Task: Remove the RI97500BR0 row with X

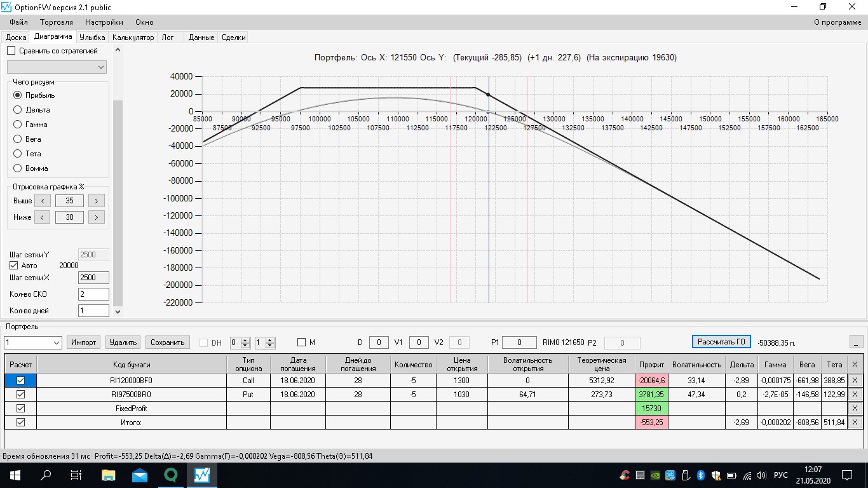Action: [855, 395]
